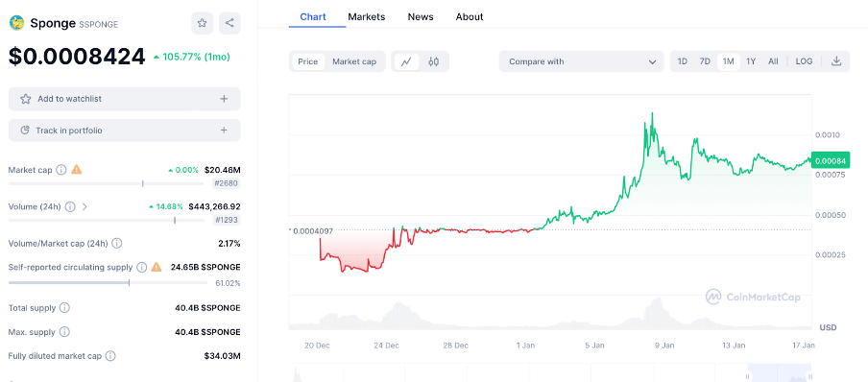Click the share icon beside the star
Viewport: 868px width, 382px height.
[229, 23]
